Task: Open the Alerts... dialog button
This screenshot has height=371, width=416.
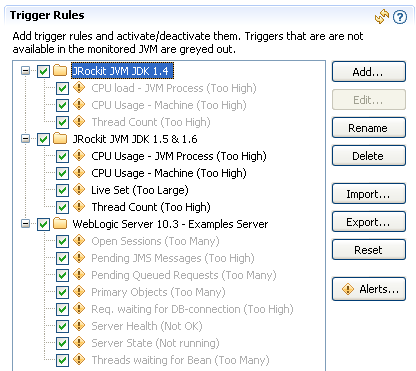Action: pos(369,289)
